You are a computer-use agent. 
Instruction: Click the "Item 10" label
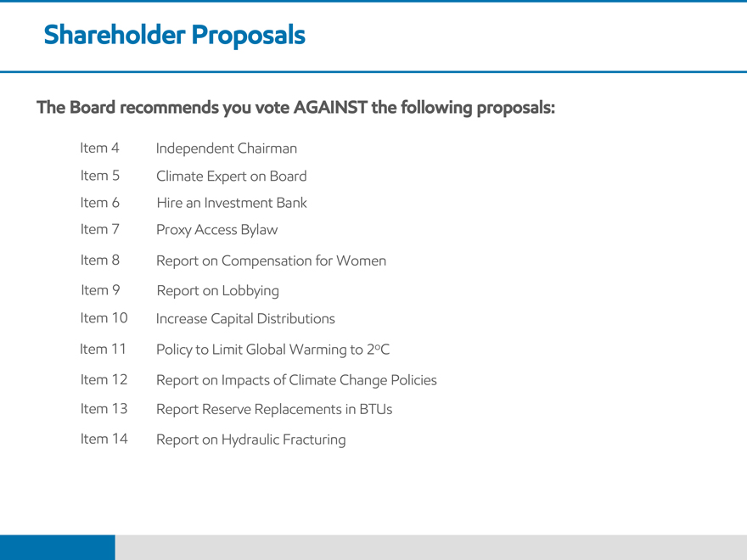104,318
